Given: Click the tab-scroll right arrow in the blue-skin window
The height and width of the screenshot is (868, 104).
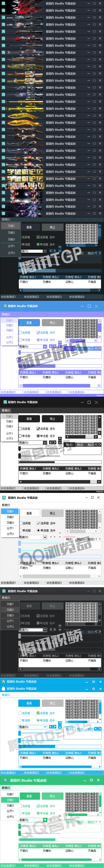Looking at the screenshot, I should pyautogui.click(x=100, y=348).
